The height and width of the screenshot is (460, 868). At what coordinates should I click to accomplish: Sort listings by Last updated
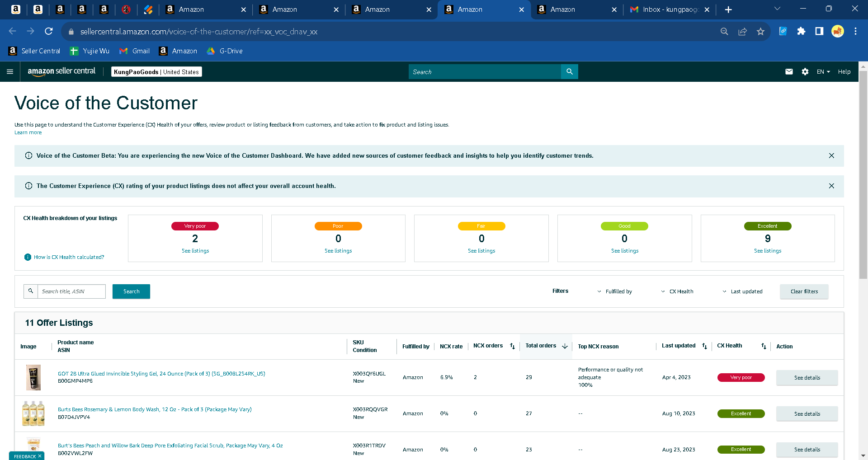(x=704, y=346)
